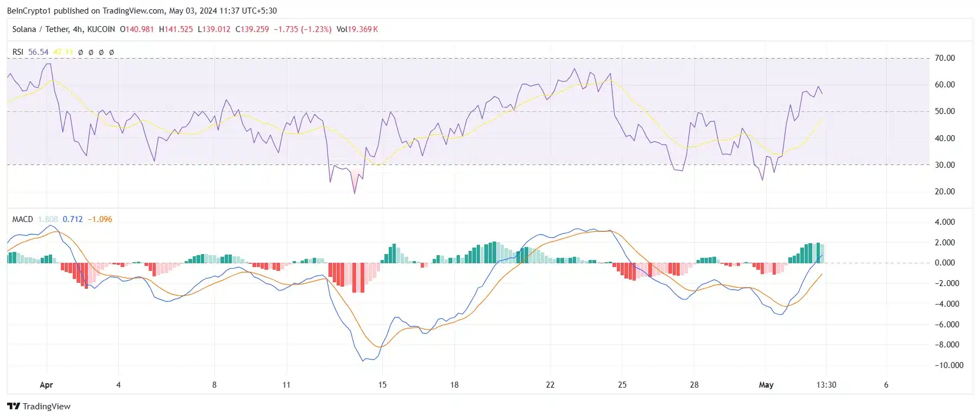The width and height of the screenshot is (980, 418).
Task: Click the high price value H141.525
Action: 176,29
